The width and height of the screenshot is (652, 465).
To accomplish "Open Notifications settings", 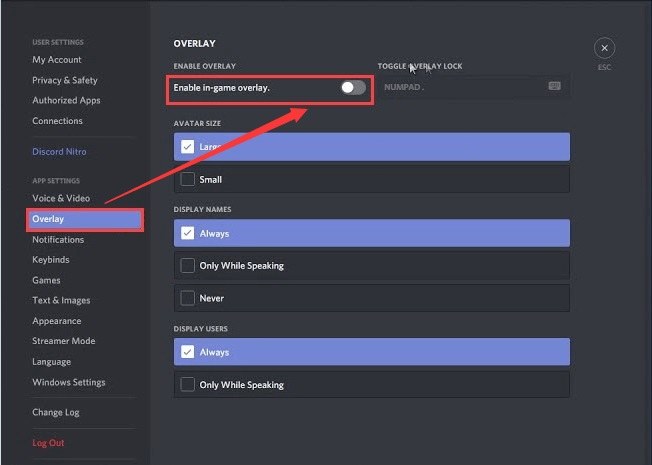I will 58,240.
